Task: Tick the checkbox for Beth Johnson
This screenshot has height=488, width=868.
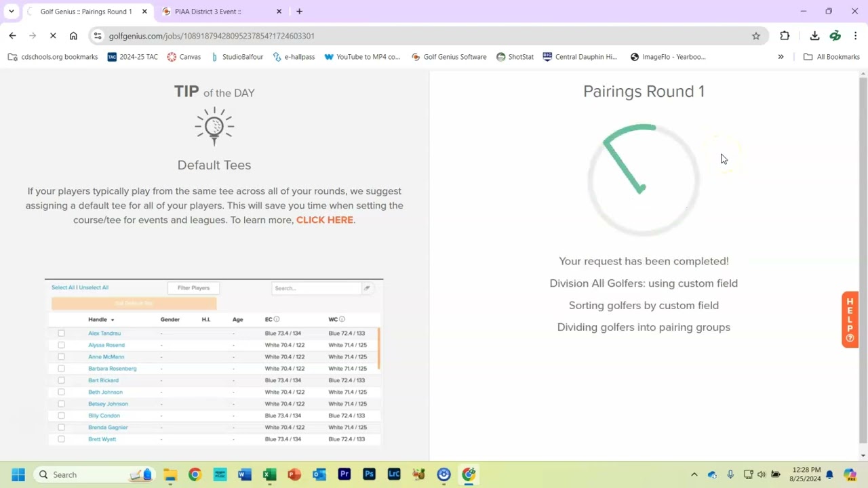Action: [61, 392]
